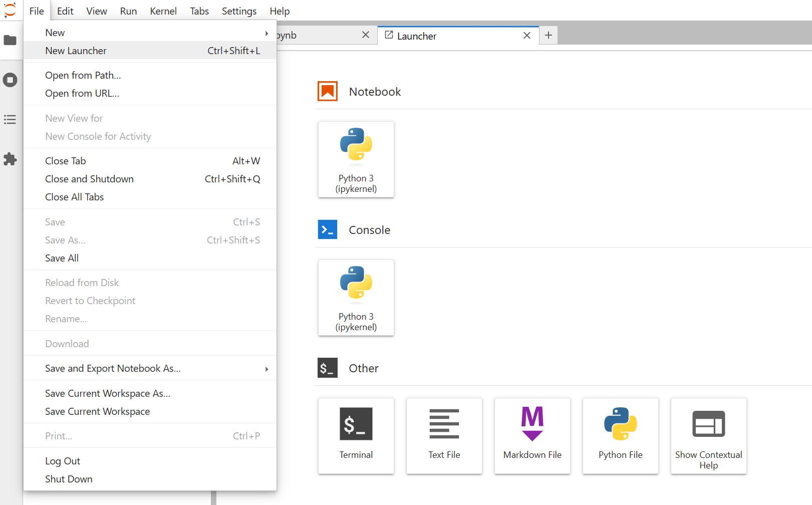The image size is (812, 505).
Task: Open the Kernel menu
Action: point(163,11)
